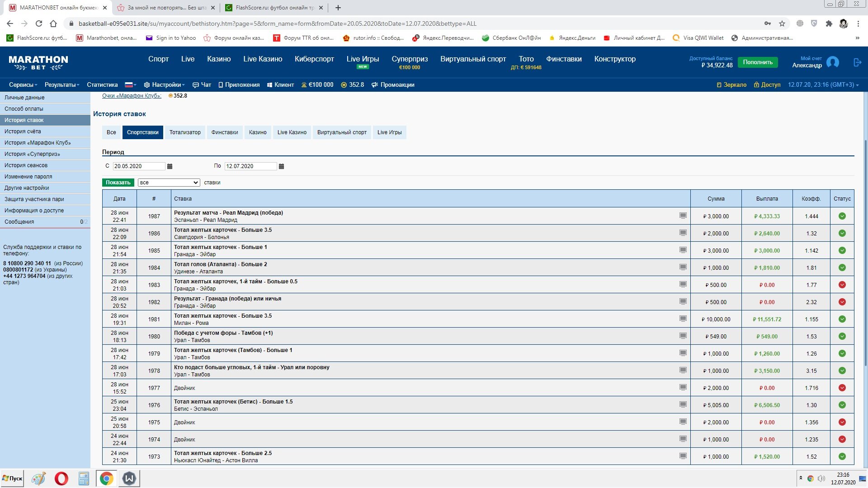The image size is (868, 488).
Task: Select the Live Казино history tab
Action: point(292,132)
